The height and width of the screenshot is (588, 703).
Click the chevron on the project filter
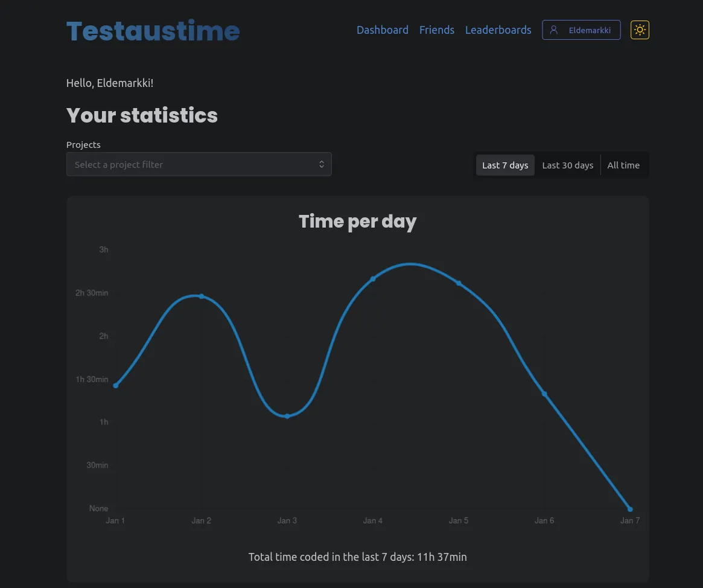[322, 164]
